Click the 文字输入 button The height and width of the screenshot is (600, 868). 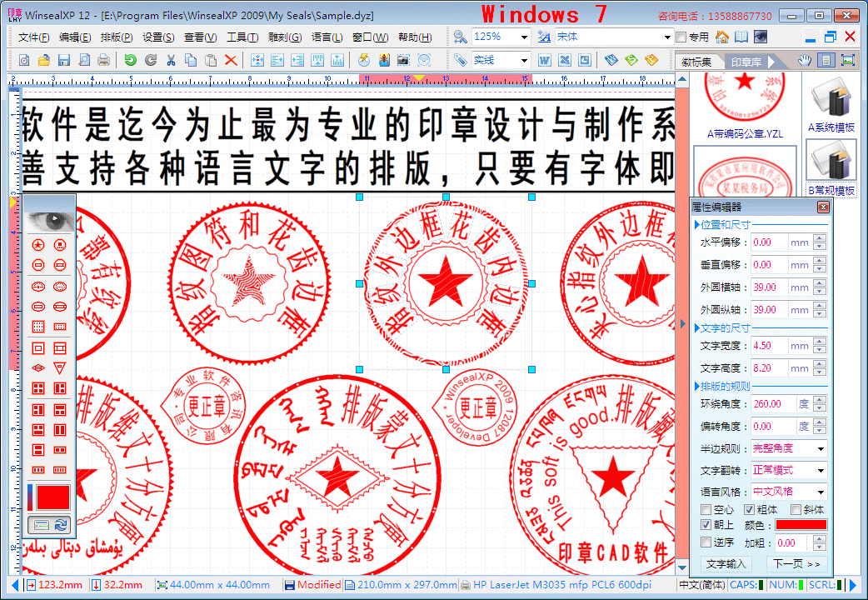(x=726, y=563)
